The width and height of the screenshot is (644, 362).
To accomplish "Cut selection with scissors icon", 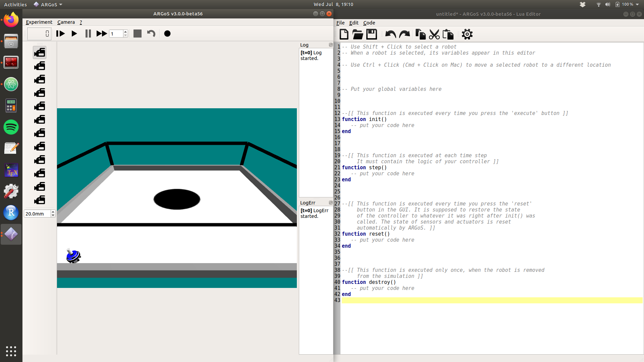I will (434, 34).
